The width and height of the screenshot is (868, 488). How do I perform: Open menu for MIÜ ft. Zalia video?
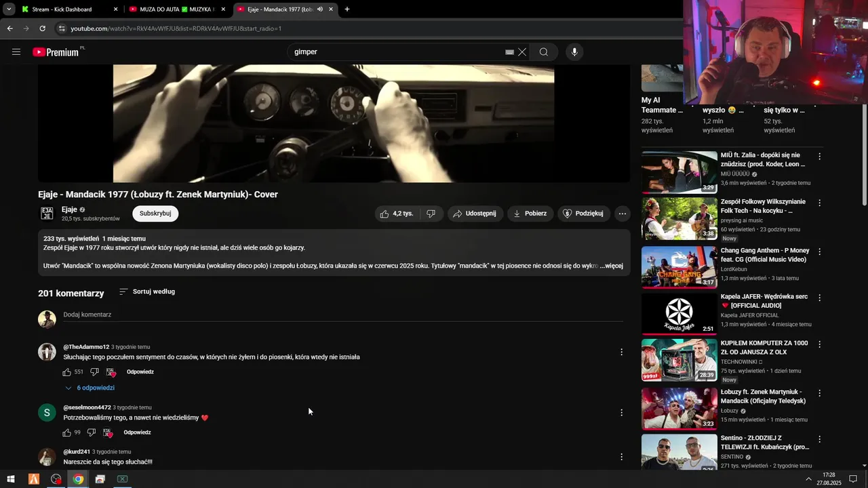819,157
